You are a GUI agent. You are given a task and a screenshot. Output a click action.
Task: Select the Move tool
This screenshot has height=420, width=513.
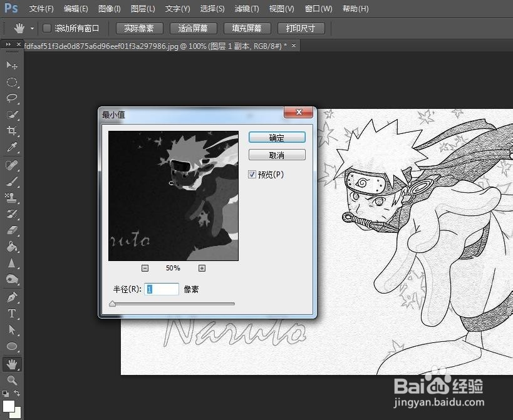12,66
